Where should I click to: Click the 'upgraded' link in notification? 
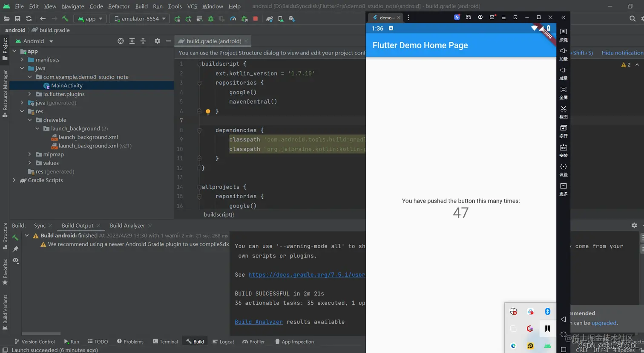(x=604, y=323)
